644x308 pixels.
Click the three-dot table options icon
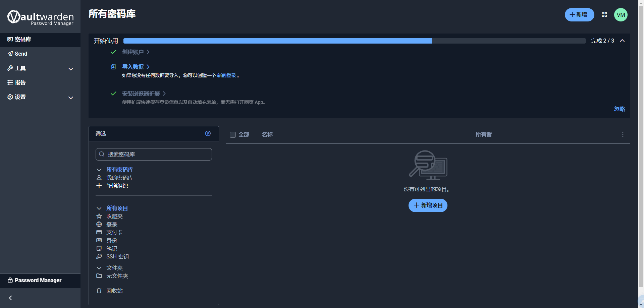tap(623, 134)
